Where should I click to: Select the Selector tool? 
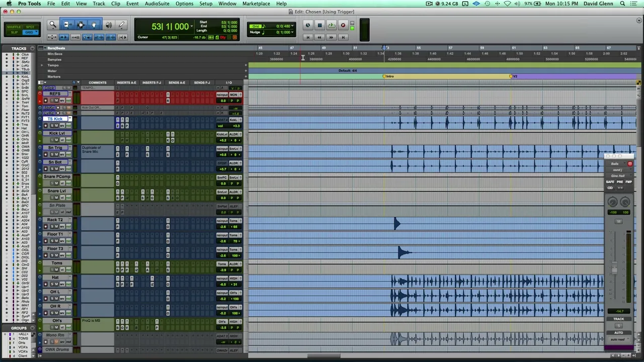click(x=80, y=25)
